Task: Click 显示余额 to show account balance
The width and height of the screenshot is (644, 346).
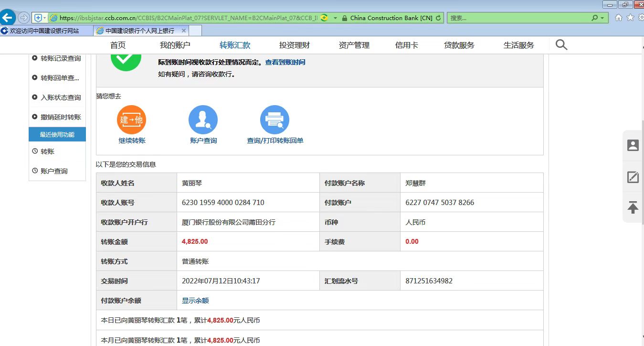Action: click(x=195, y=301)
